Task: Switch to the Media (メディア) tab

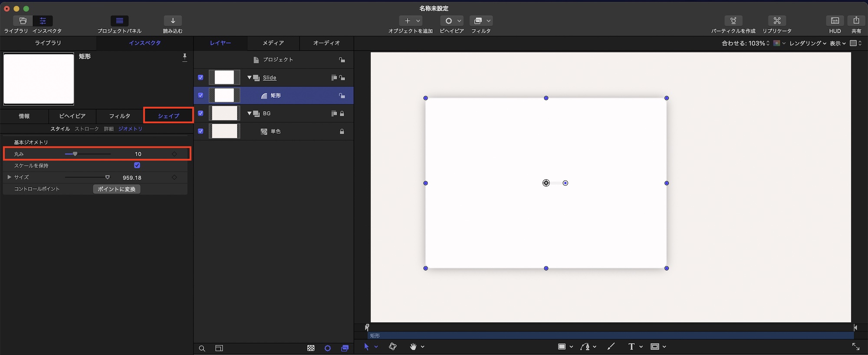Action: [273, 43]
